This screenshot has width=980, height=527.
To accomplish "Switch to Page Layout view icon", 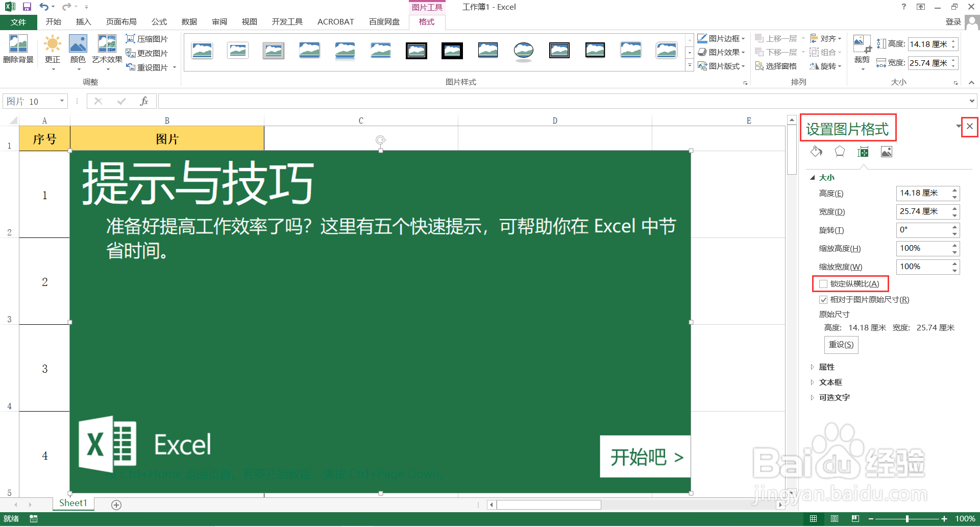I will click(835, 519).
